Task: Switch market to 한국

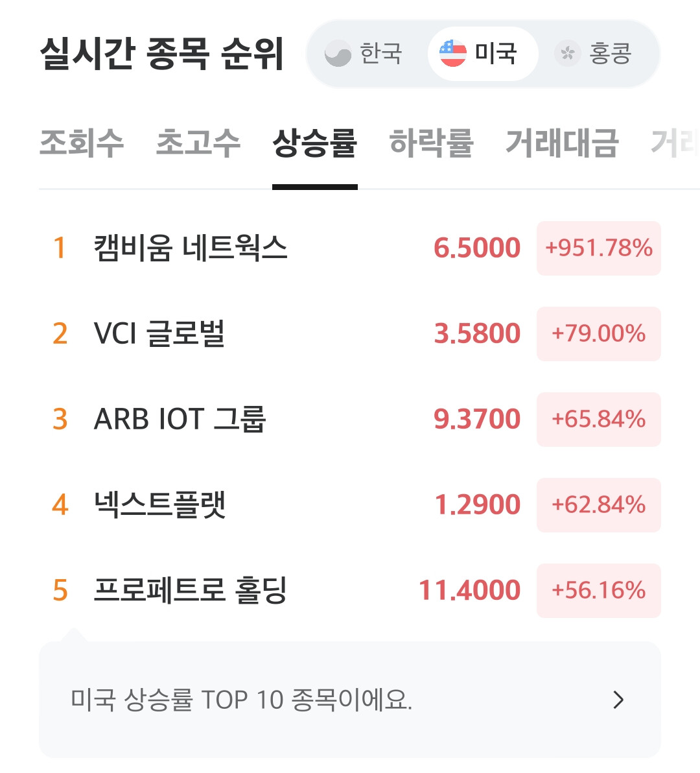Action: tap(364, 53)
